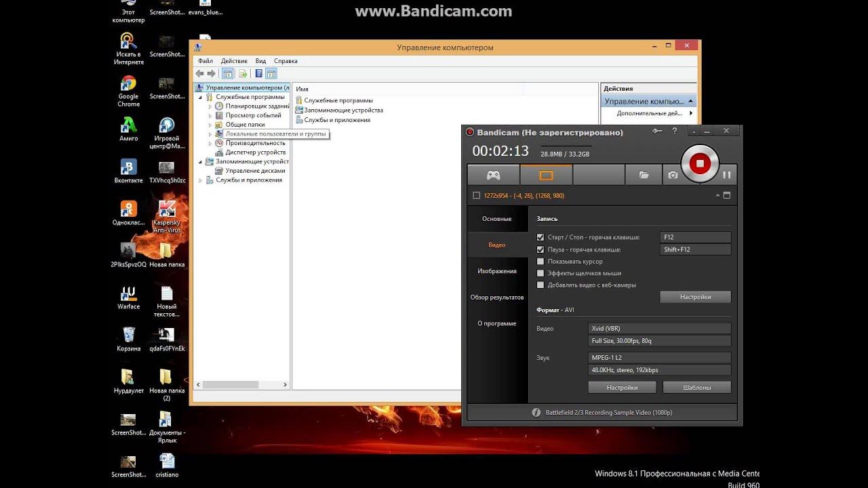Open Вид menu
The height and width of the screenshot is (488, 868).
pyautogui.click(x=260, y=61)
